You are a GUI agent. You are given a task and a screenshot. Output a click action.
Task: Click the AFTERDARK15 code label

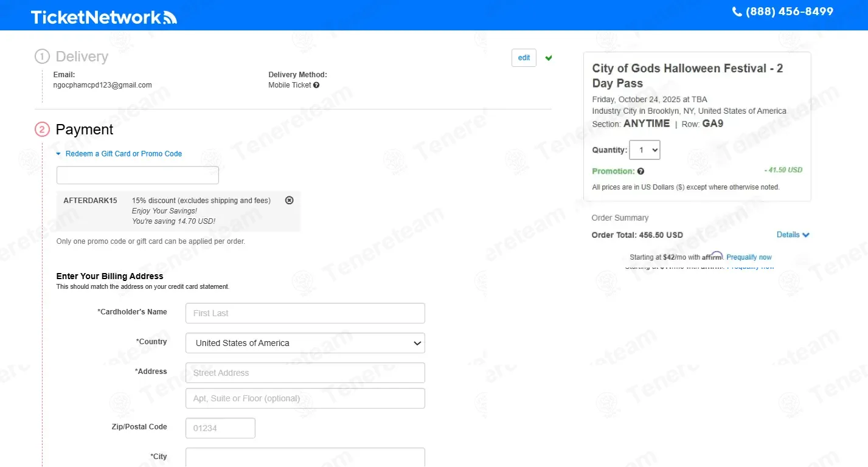[91, 201]
